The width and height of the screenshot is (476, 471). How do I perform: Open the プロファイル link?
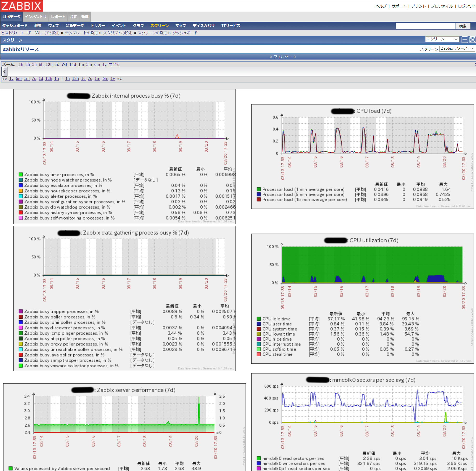[x=442, y=6]
